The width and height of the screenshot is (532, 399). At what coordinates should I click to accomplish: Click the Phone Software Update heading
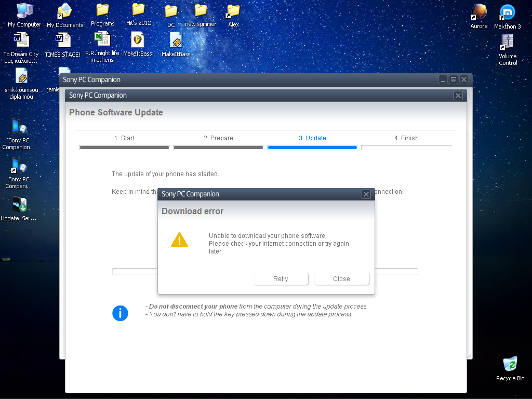tap(116, 112)
